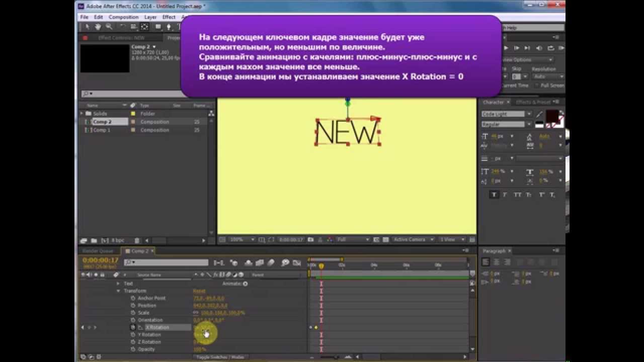Enable Faux Bold style button
644x362 pixels.
(495, 195)
